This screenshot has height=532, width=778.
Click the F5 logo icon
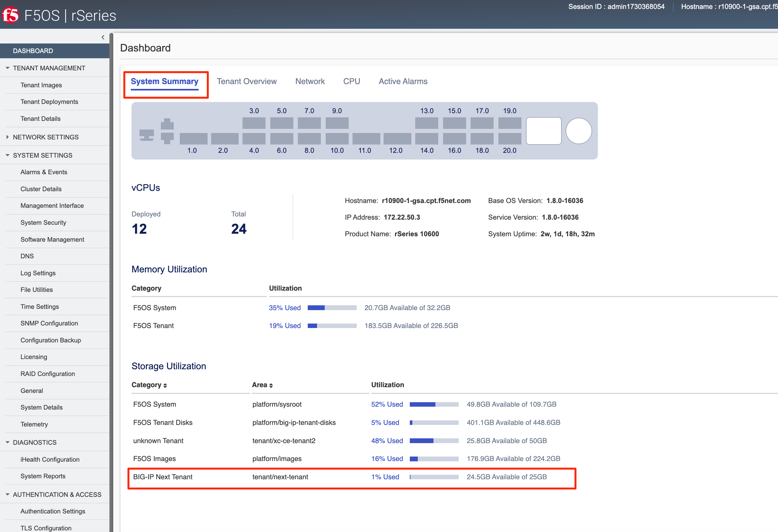pos(10,15)
